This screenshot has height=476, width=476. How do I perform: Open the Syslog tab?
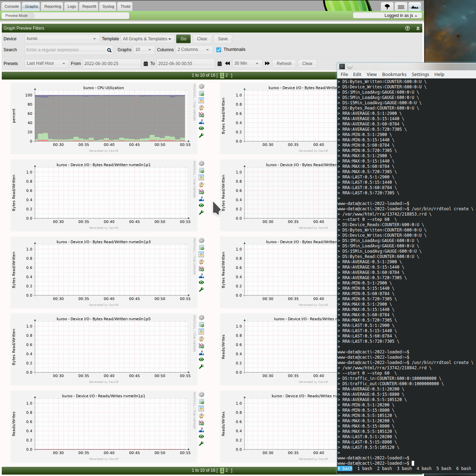pos(108,6)
